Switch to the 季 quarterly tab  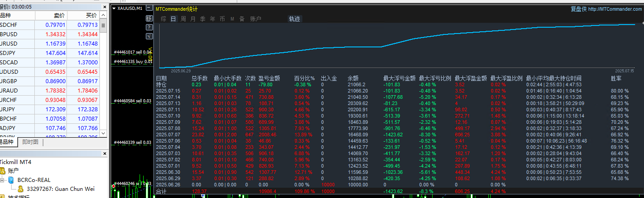click(x=203, y=19)
